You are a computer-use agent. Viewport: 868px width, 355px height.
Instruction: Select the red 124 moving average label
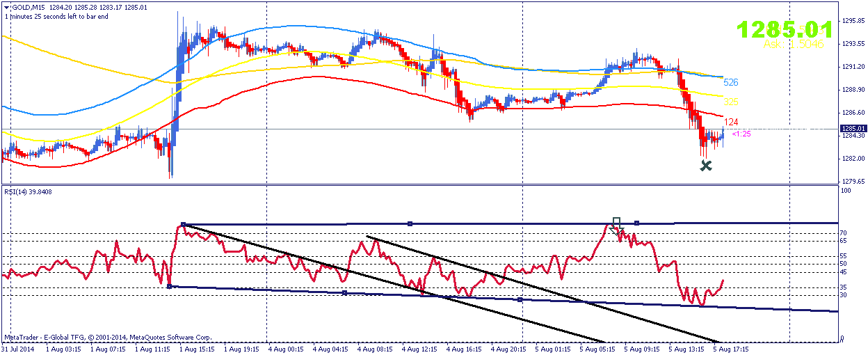(x=731, y=121)
